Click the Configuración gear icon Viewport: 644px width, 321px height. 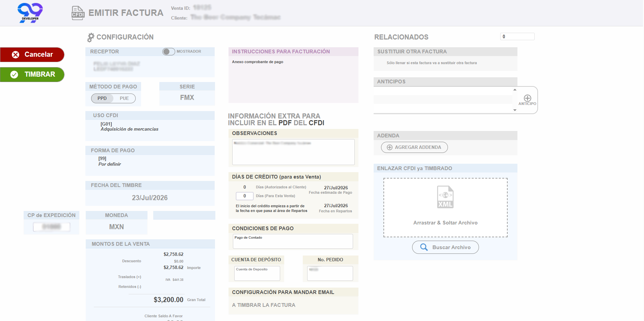click(90, 37)
